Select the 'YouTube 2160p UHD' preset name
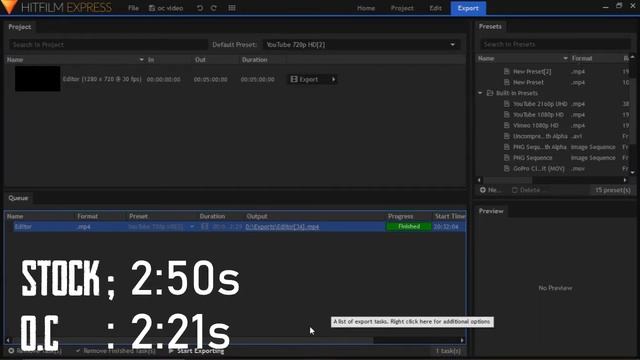 pos(540,104)
